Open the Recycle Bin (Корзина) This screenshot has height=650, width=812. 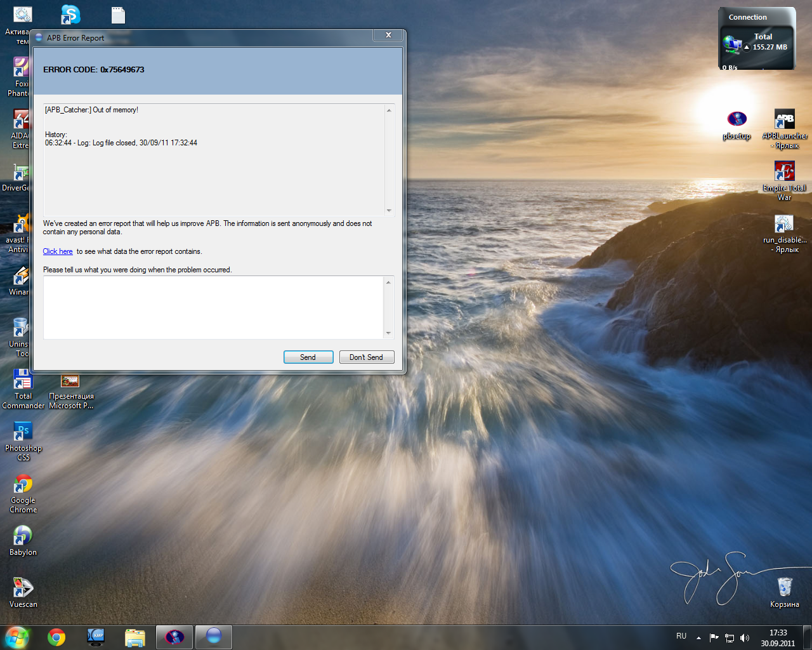785,587
